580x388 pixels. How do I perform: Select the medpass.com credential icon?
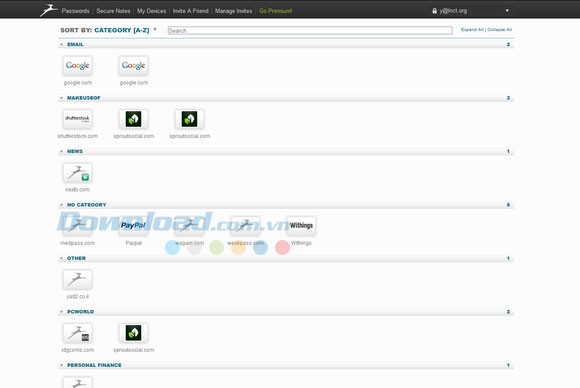pyautogui.click(x=77, y=226)
